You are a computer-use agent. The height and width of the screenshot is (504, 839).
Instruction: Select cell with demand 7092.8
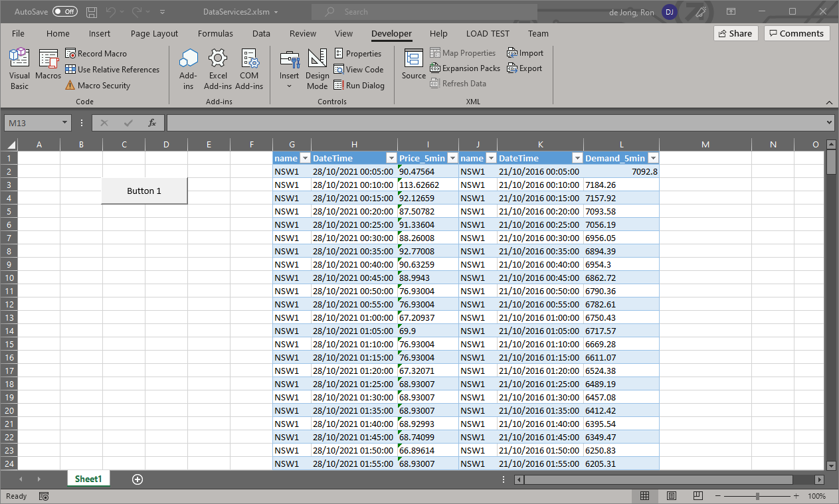tap(621, 171)
